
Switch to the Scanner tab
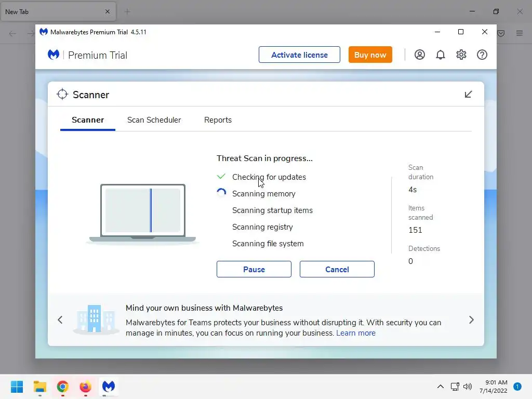pos(87,120)
